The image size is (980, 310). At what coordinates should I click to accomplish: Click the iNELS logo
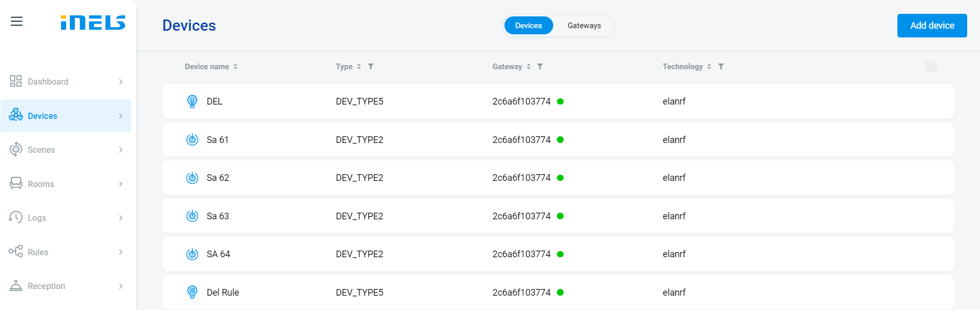pyautogui.click(x=93, y=23)
